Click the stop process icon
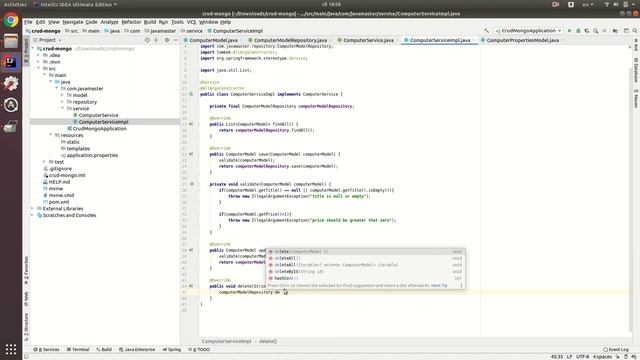 604,31
